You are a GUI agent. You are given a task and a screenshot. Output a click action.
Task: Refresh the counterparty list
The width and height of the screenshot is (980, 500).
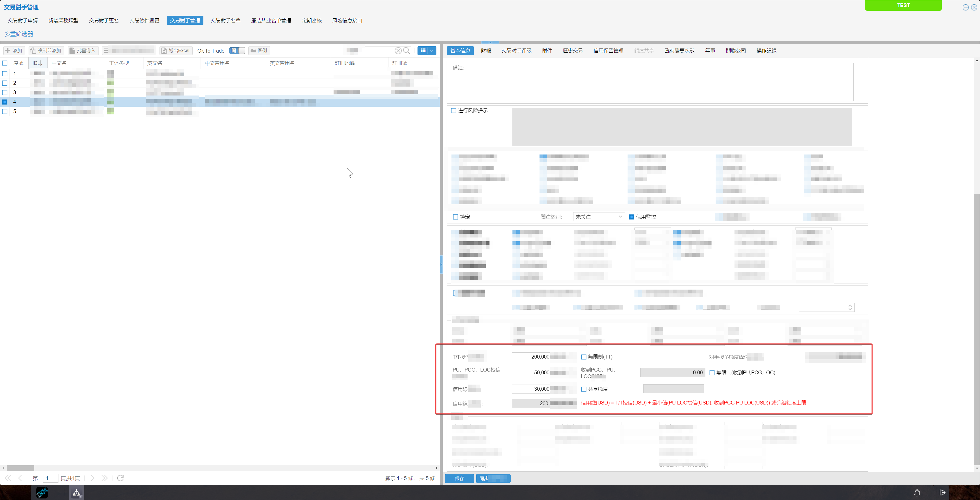point(121,478)
